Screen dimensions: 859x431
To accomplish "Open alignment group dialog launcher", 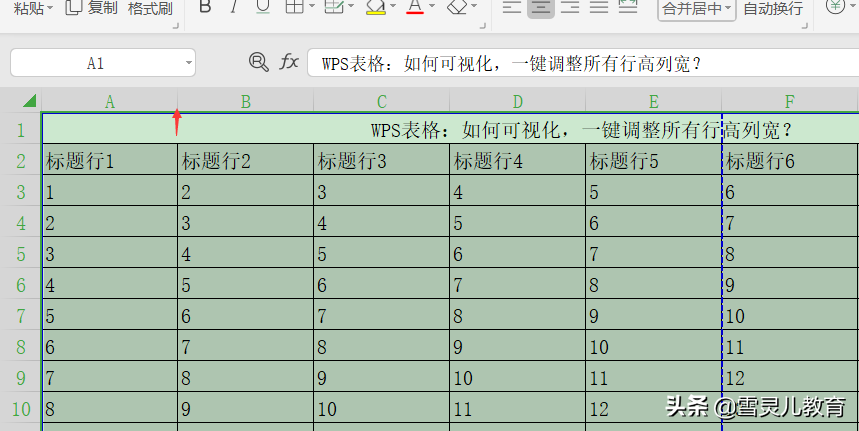I will pyautogui.click(x=805, y=25).
